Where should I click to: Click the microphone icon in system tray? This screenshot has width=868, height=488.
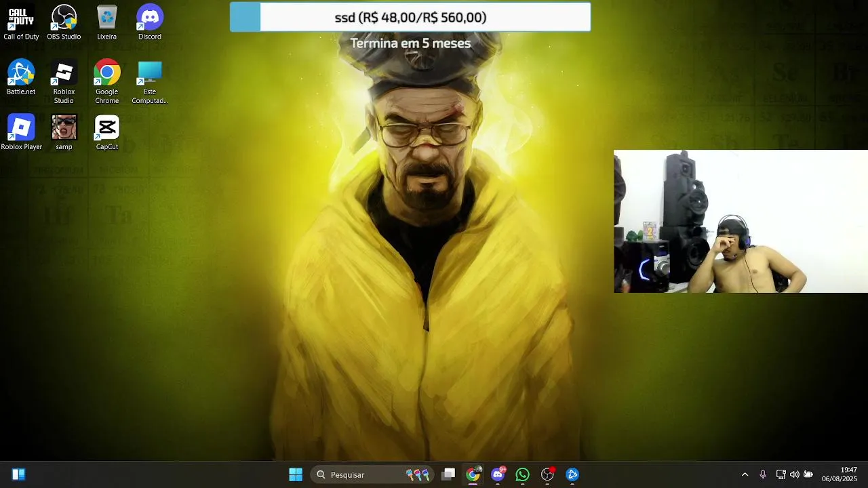point(763,474)
